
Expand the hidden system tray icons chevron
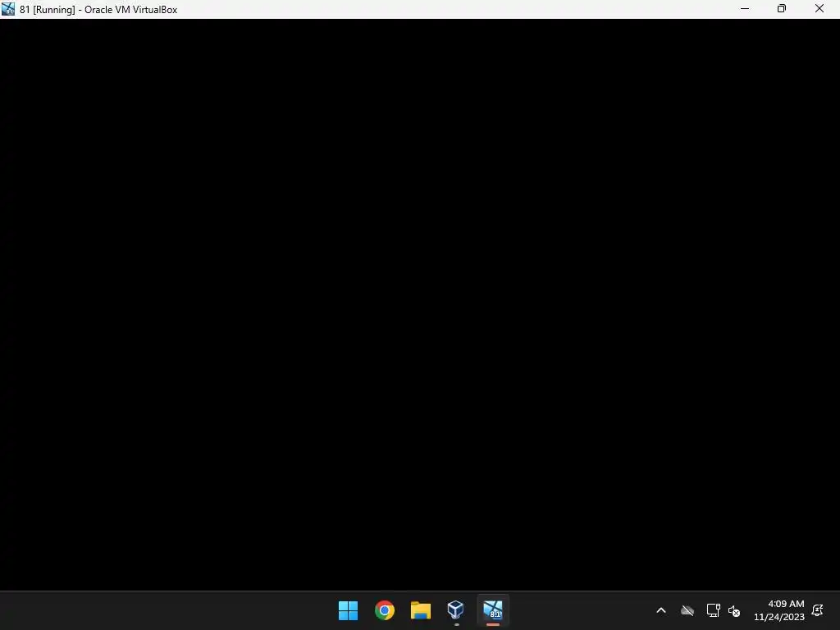661,610
